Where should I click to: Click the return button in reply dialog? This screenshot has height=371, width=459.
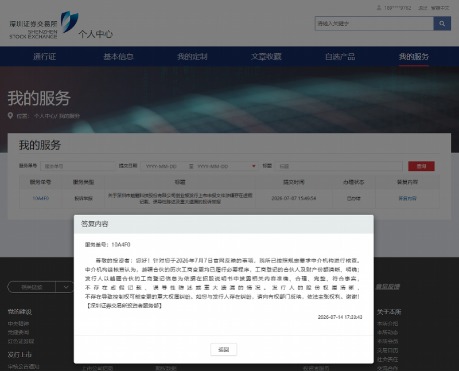(223, 350)
